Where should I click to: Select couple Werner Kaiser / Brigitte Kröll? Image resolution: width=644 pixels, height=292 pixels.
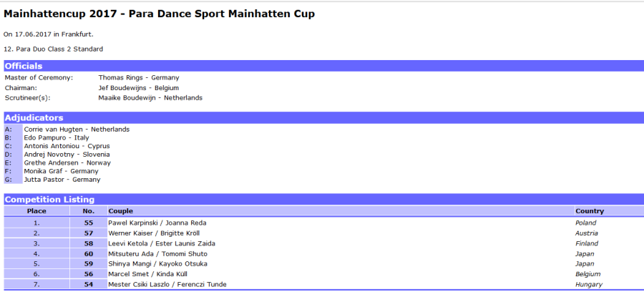point(153,233)
